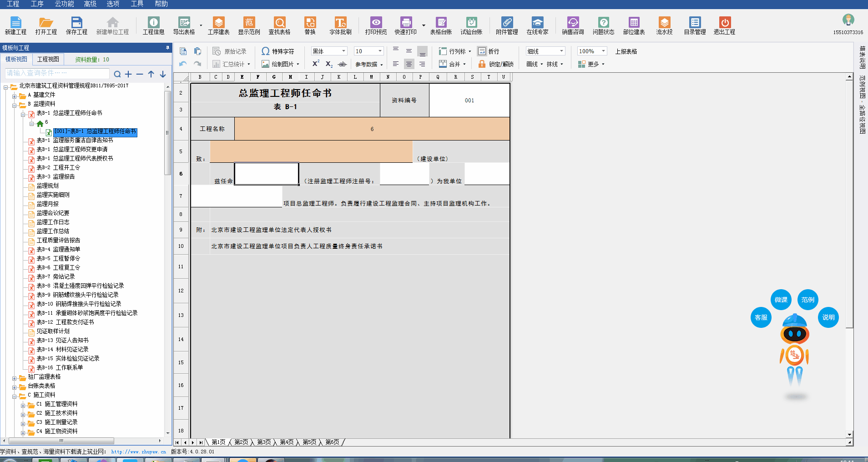Click the floating 范例 assistant button
868x462 pixels.
click(x=807, y=299)
